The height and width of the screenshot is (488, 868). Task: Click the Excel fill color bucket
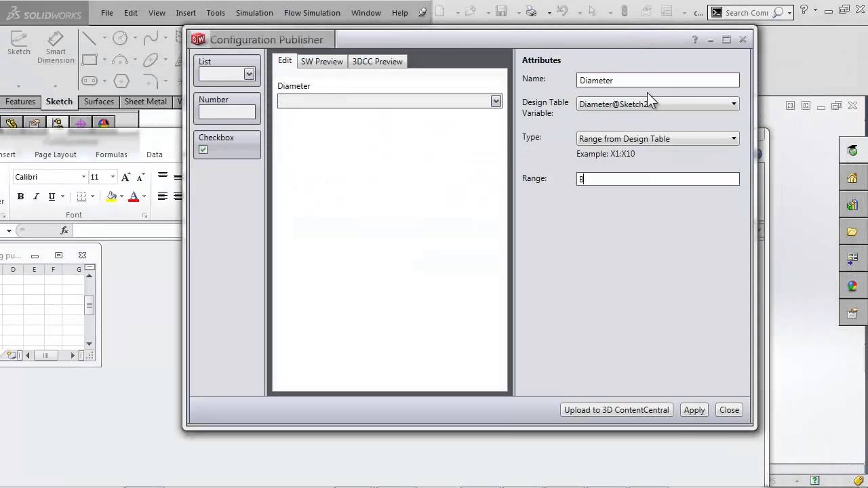(x=111, y=197)
